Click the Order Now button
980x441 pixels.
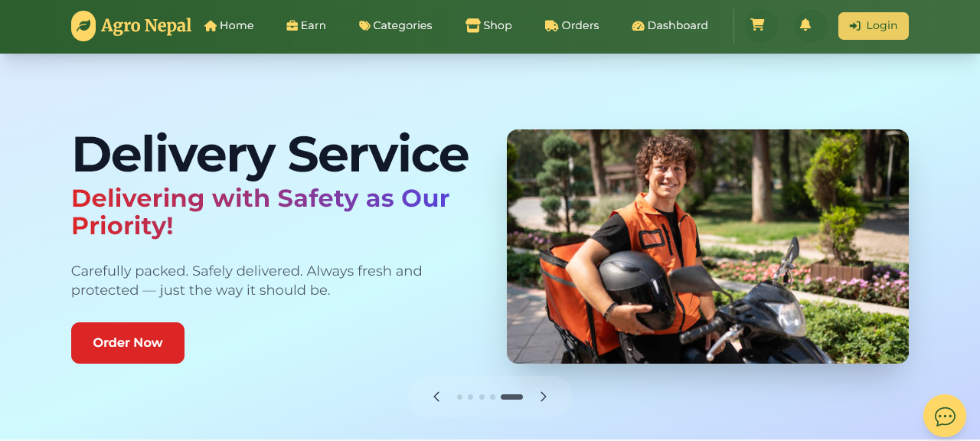128,343
